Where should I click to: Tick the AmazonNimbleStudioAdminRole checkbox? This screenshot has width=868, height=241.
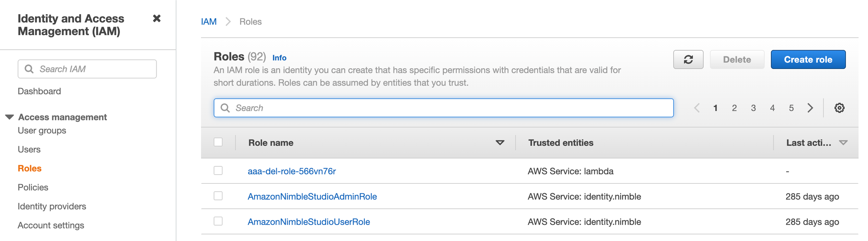pyautogui.click(x=218, y=196)
